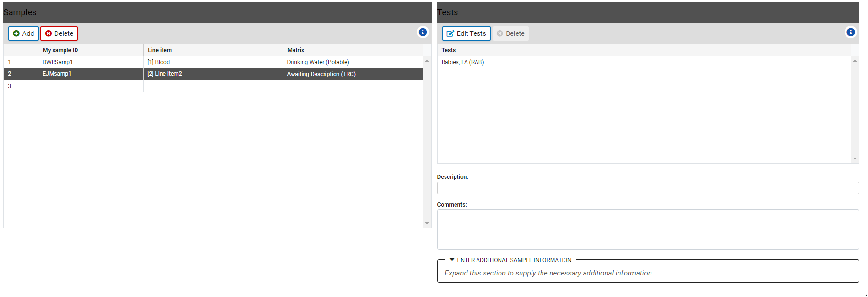Click the disabled Delete button in Tests
This screenshot has height=297, width=868.
coord(510,33)
